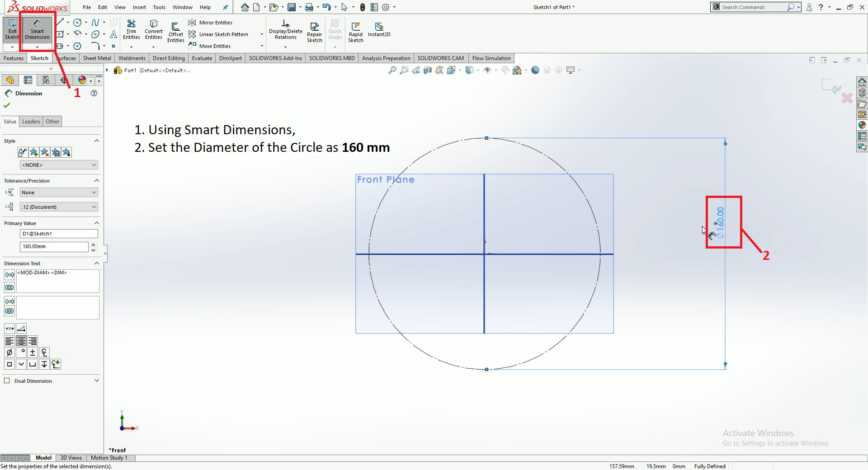Toggle right justify for dimension text
This screenshot has width=868, height=470.
32,341
